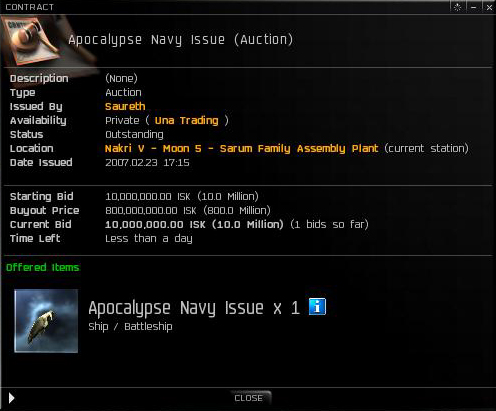Click the Apocalypse battleship thumbnail
This screenshot has height=411, width=496.
click(46, 321)
